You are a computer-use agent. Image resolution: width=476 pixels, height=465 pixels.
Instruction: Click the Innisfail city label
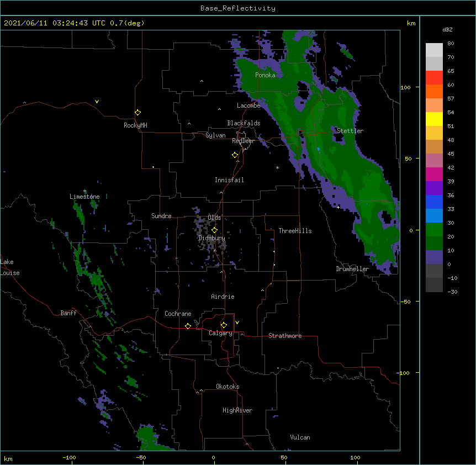click(229, 180)
